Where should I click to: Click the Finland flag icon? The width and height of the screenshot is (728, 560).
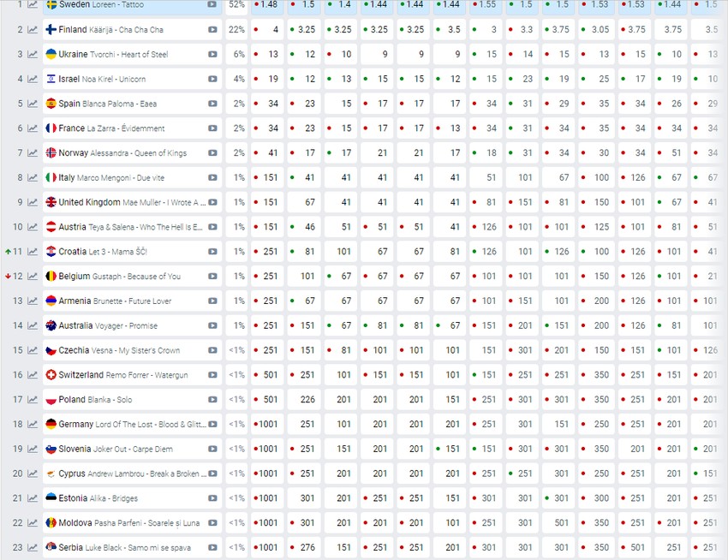click(51, 30)
